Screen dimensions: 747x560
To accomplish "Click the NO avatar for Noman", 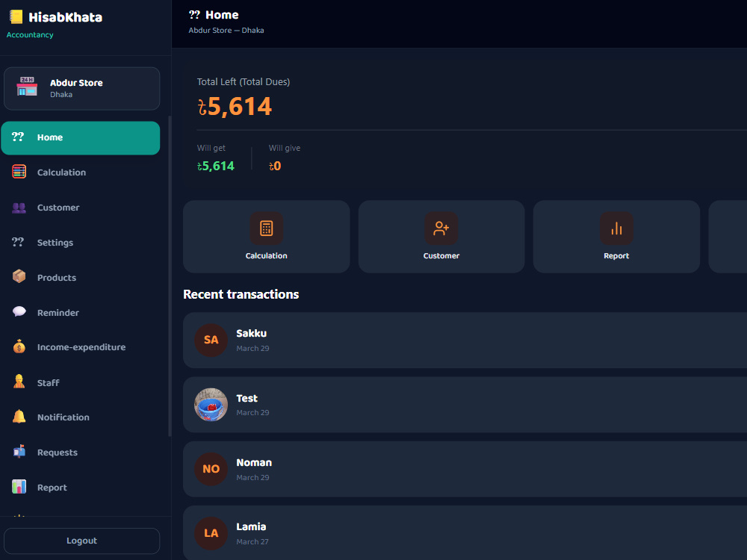I will point(211,469).
